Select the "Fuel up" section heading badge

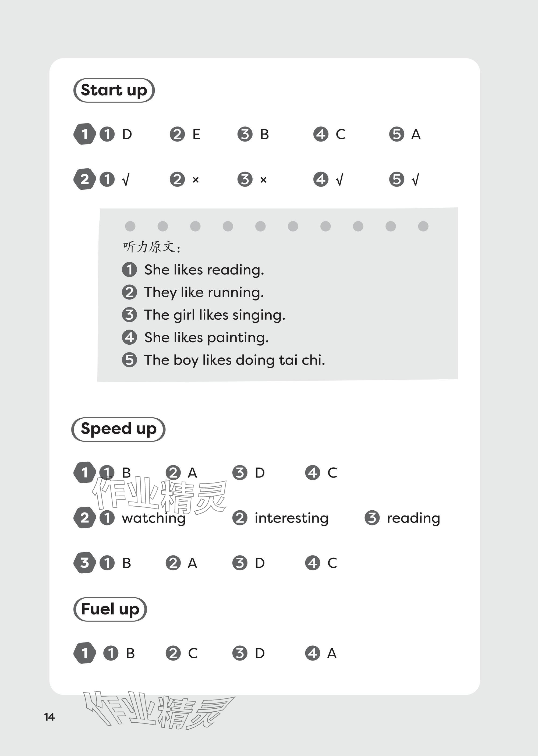(x=110, y=609)
